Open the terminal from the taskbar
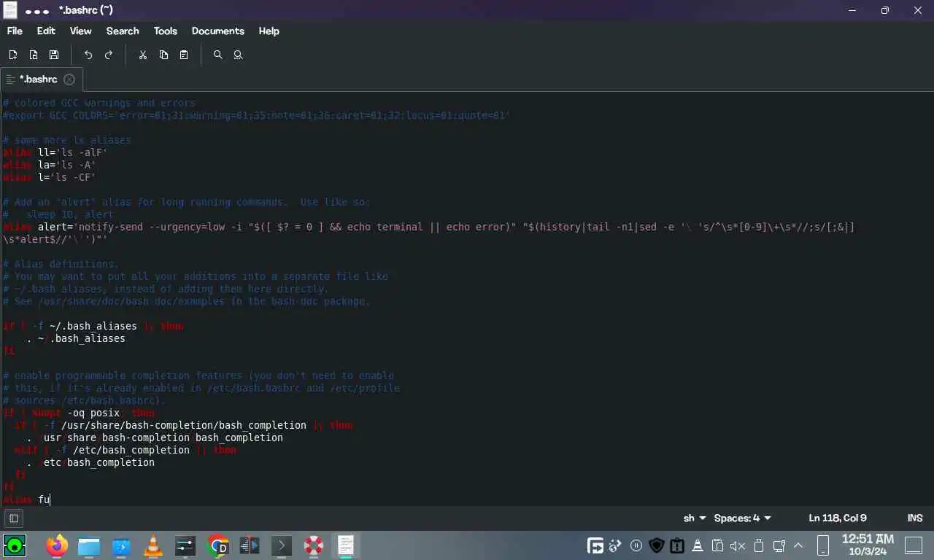Image resolution: width=934 pixels, height=560 pixels. 282,545
